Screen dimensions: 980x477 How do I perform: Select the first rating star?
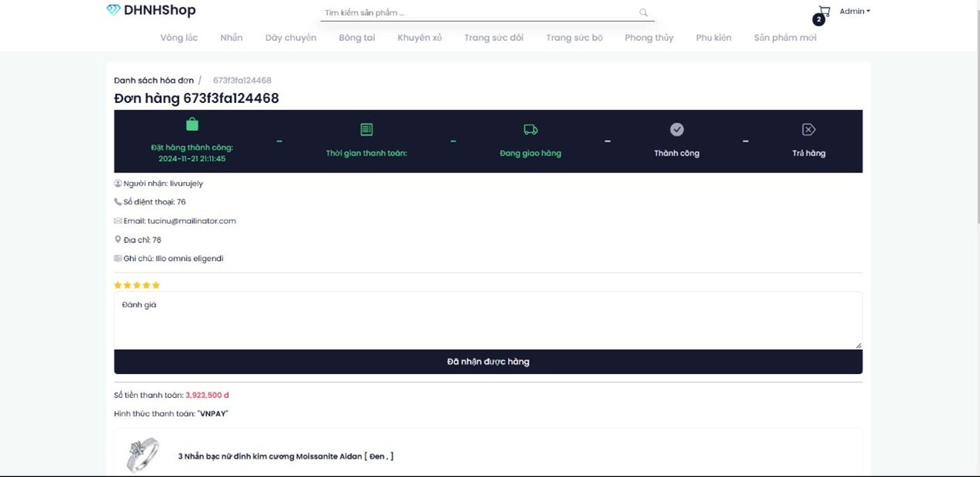pos(118,285)
